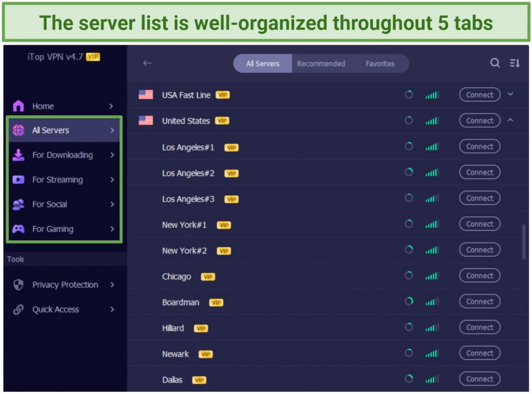Expand the USA Fast Line server group

click(x=510, y=94)
